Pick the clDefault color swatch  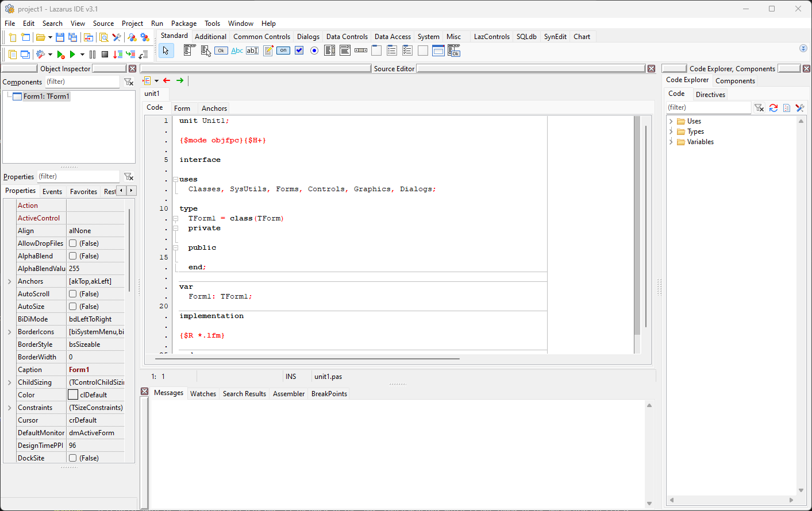pos(73,394)
